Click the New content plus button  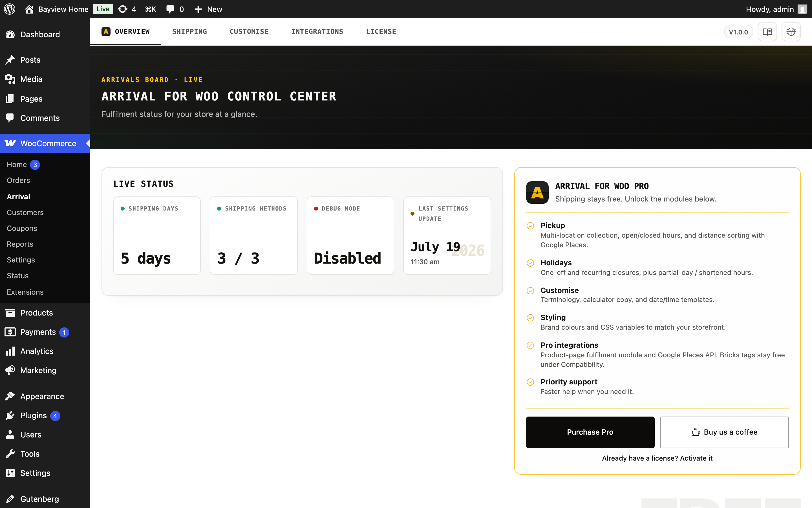click(208, 9)
